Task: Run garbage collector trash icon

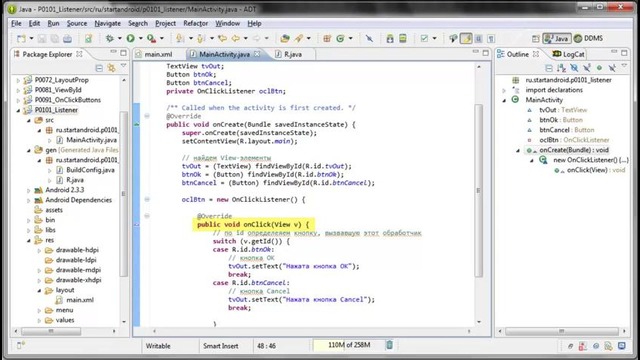Action: click(389, 345)
